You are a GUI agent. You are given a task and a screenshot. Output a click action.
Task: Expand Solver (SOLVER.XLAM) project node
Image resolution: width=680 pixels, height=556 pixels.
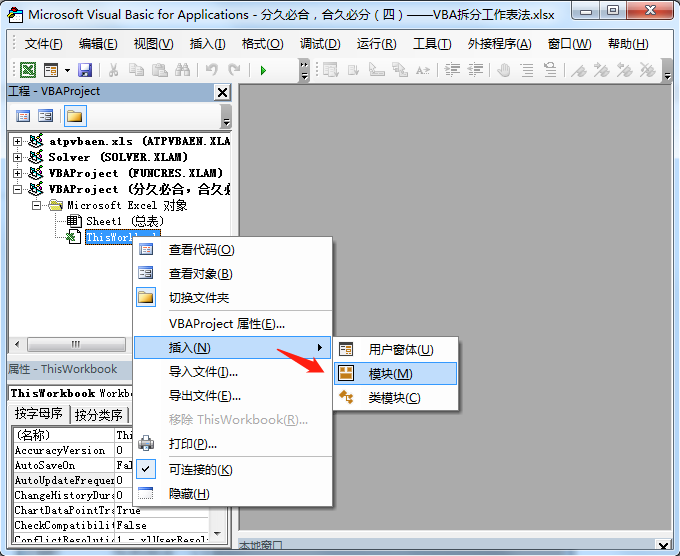click(17, 157)
